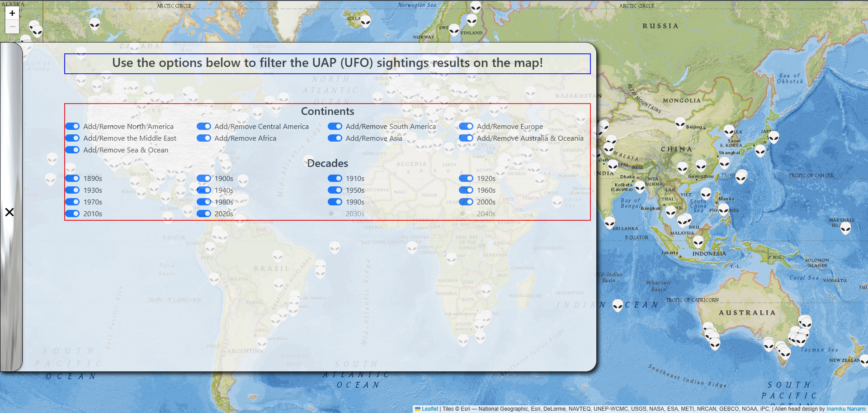Toggle Add/Remove Europe switch
This screenshot has width=868, height=413.
click(x=466, y=127)
